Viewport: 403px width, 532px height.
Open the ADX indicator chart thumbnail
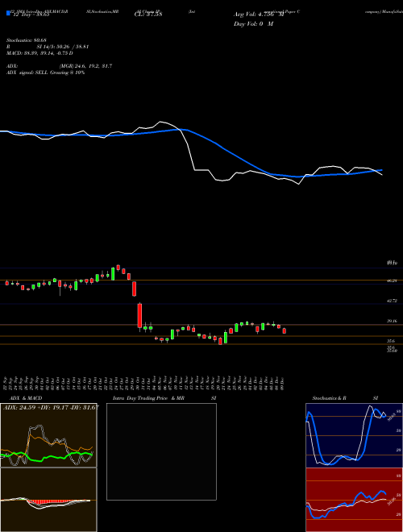tap(48, 435)
